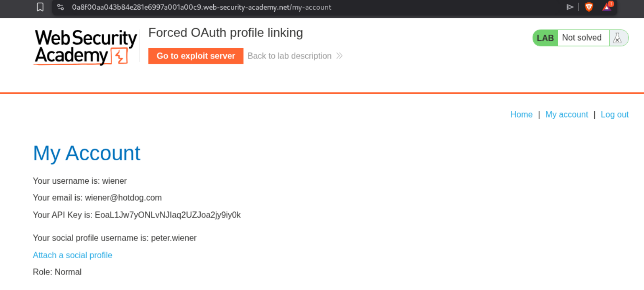Click the send arrow icon in address bar
Image resolution: width=644 pixels, height=290 pixels.
570,7
